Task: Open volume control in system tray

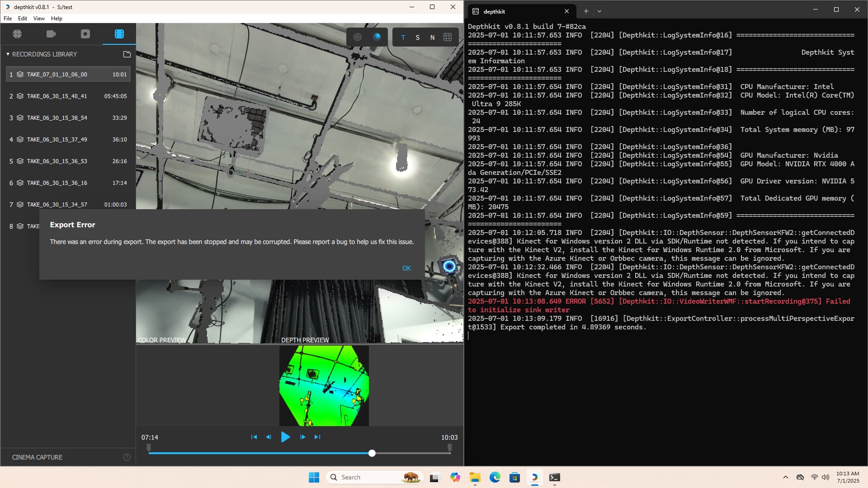Action: pyautogui.click(x=826, y=477)
